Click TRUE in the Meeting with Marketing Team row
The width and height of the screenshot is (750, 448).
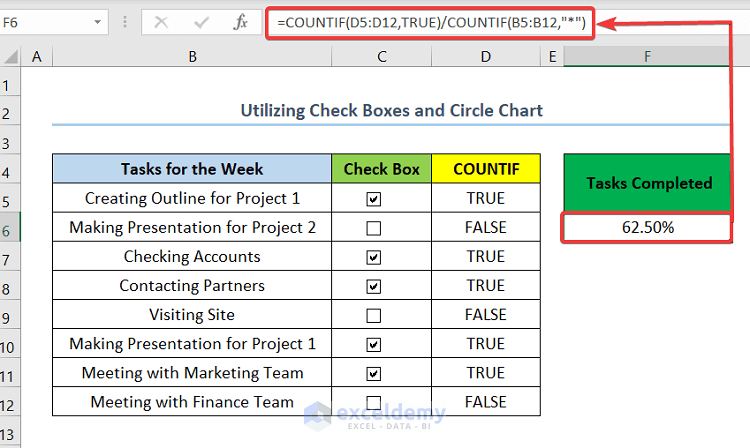[x=486, y=372]
